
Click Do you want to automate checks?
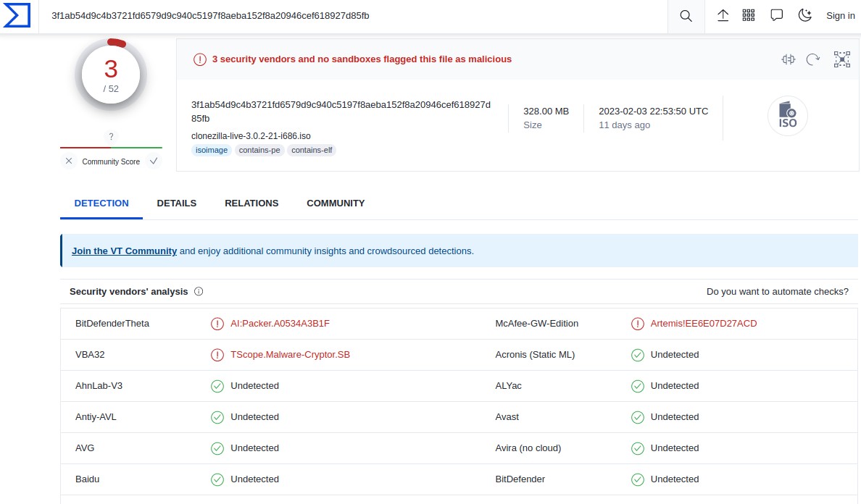(778, 292)
